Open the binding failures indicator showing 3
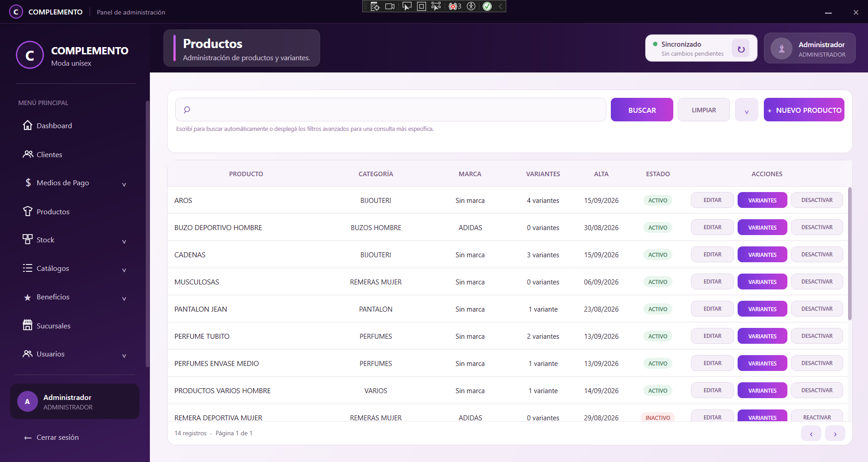868x462 pixels. click(x=455, y=6)
